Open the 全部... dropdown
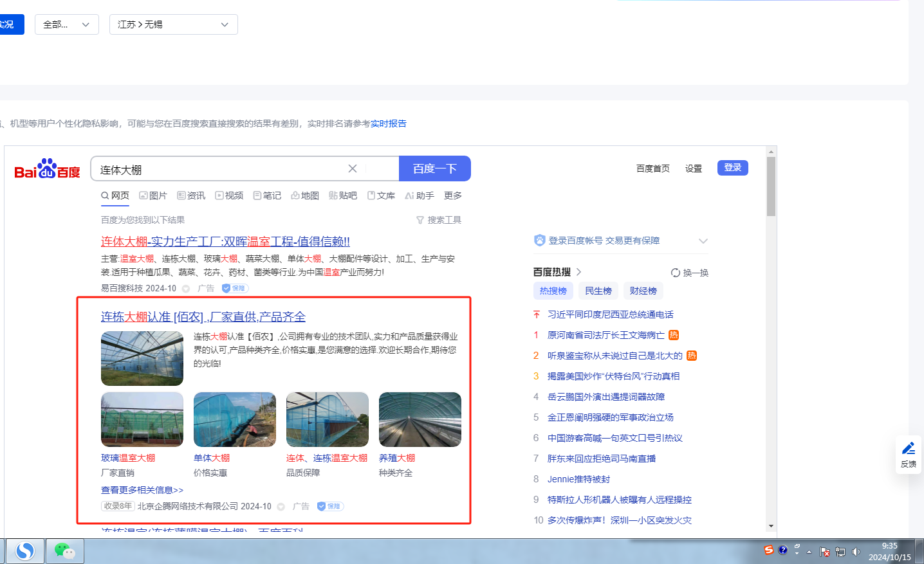 (67, 24)
